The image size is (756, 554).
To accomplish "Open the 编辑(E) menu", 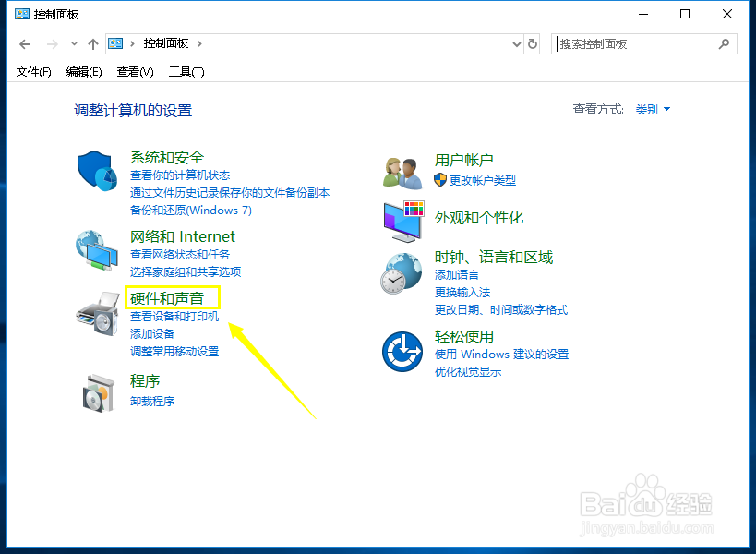I will 84,72.
